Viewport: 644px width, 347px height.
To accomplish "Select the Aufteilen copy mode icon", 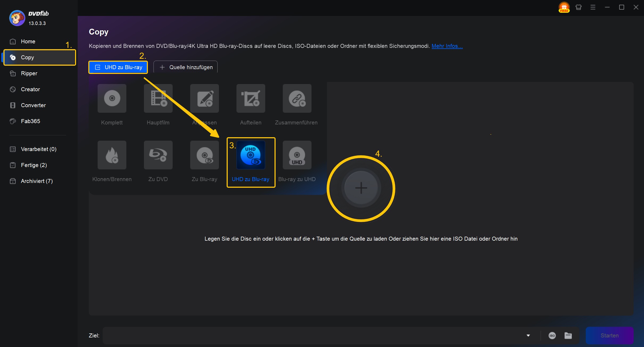I will pyautogui.click(x=251, y=98).
